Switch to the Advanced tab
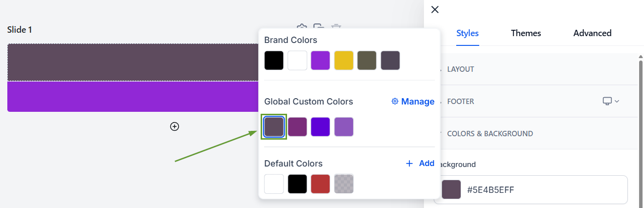 click(x=592, y=33)
